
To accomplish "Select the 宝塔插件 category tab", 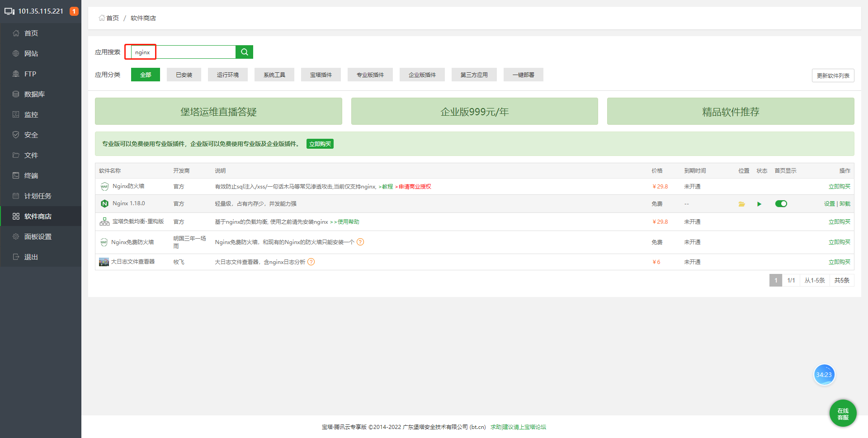I will tap(321, 75).
